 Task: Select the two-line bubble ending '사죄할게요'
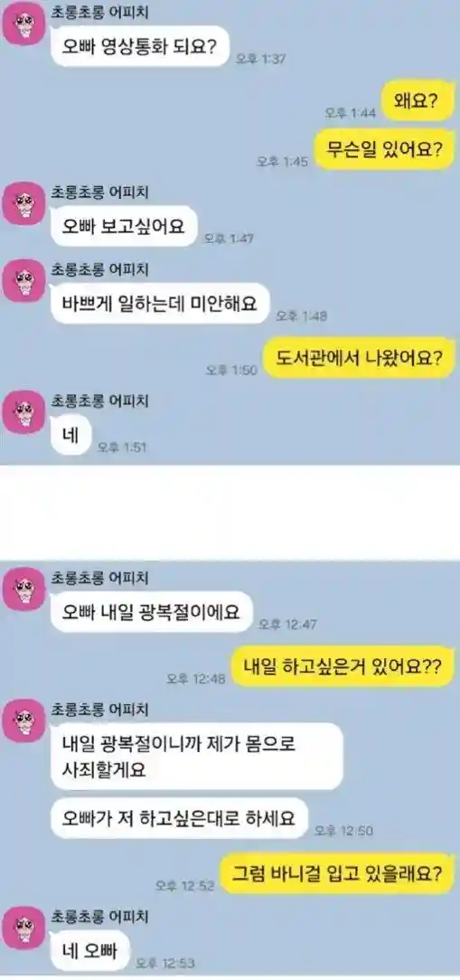(197, 757)
